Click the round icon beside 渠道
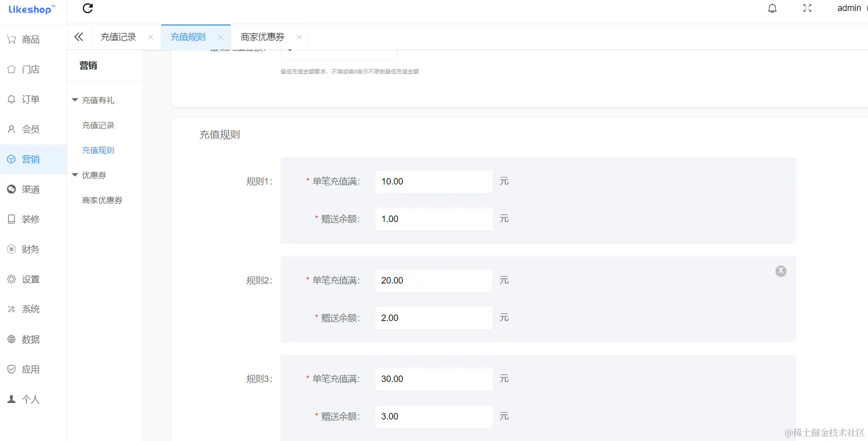 coord(12,189)
